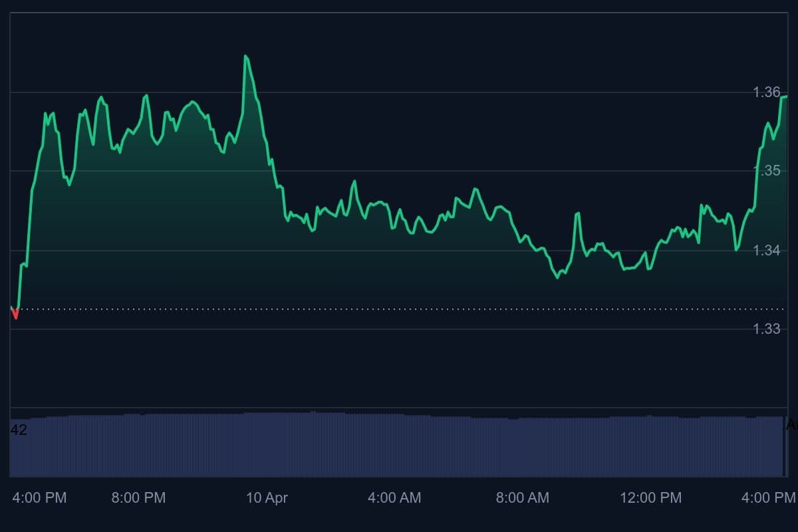Click the middle of the volume bars
The width and height of the screenshot is (798, 532).
[396, 446]
